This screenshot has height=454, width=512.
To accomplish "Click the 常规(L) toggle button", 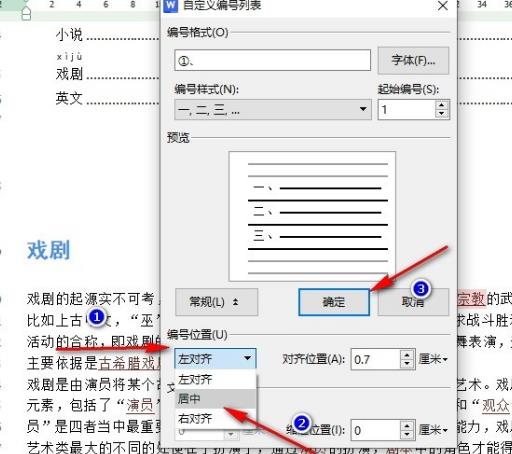I will click(x=216, y=302).
